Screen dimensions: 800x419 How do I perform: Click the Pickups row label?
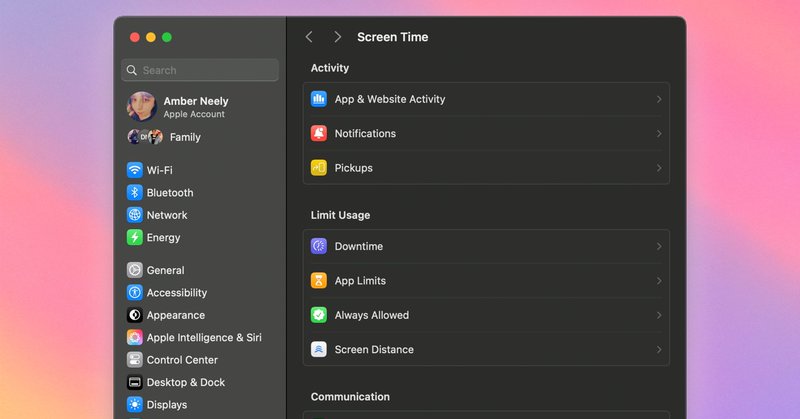click(x=354, y=168)
